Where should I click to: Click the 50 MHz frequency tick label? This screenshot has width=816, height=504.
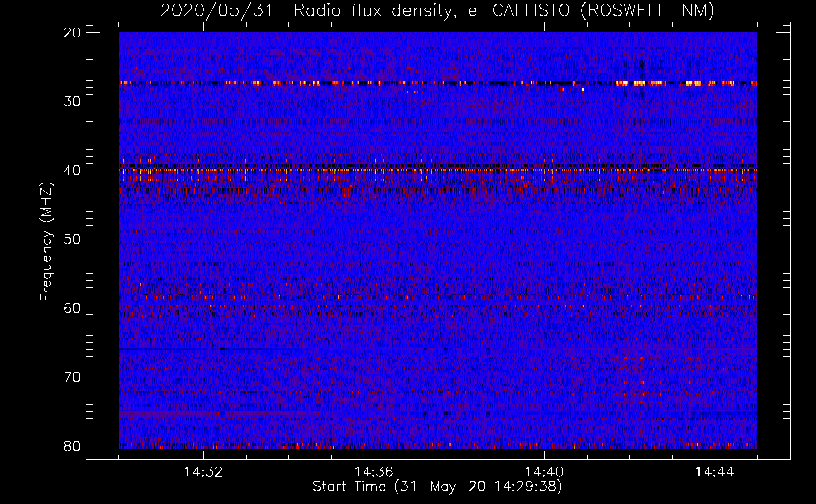tap(73, 239)
